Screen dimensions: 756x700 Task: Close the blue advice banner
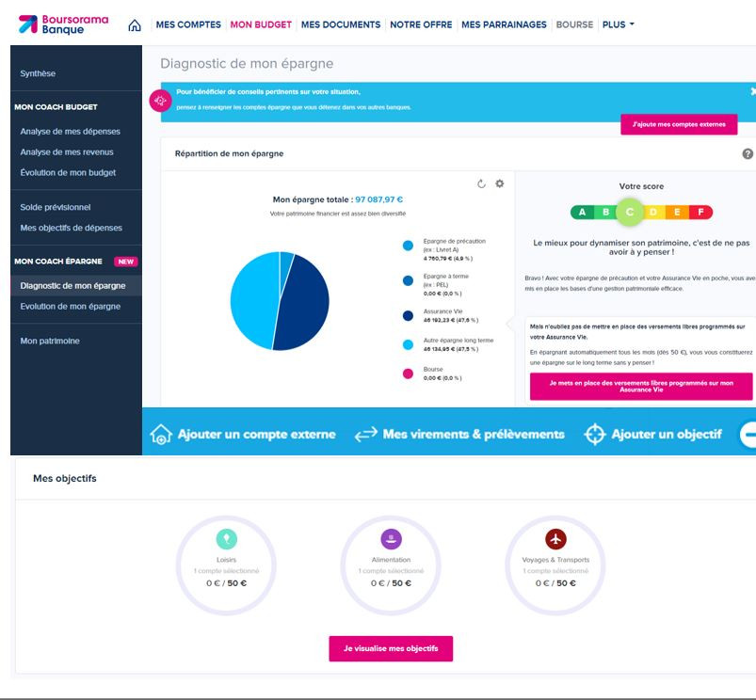pyautogui.click(x=752, y=91)
